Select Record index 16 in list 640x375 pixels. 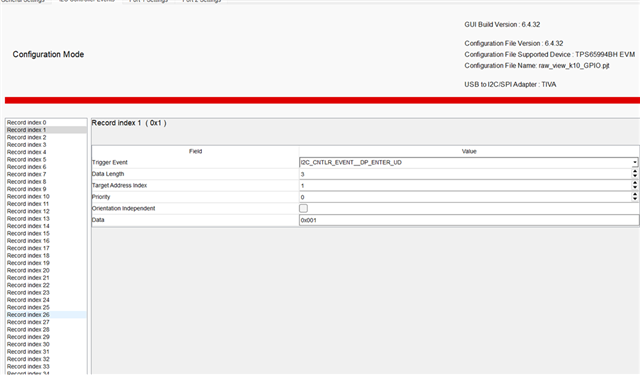coord(46,241)
